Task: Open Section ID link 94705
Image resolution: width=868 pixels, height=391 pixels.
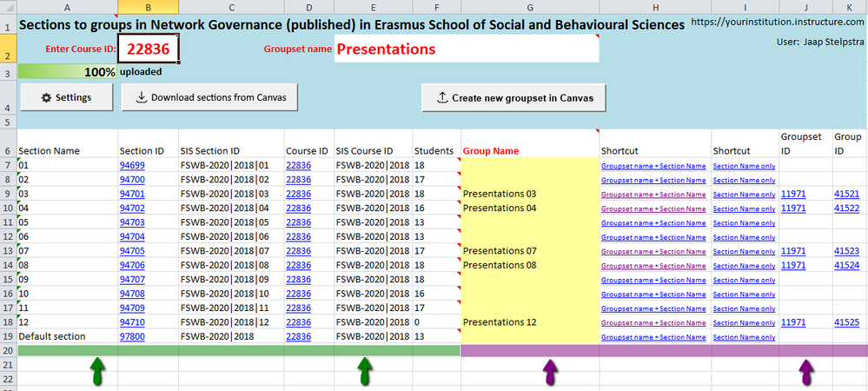Action: 132,251
